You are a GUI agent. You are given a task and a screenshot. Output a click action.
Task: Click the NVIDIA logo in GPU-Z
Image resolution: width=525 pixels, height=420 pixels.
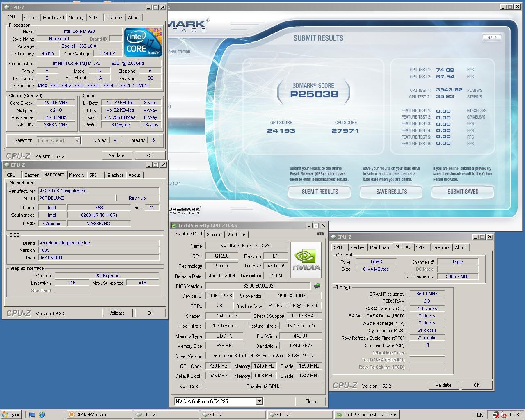(306, 260)
